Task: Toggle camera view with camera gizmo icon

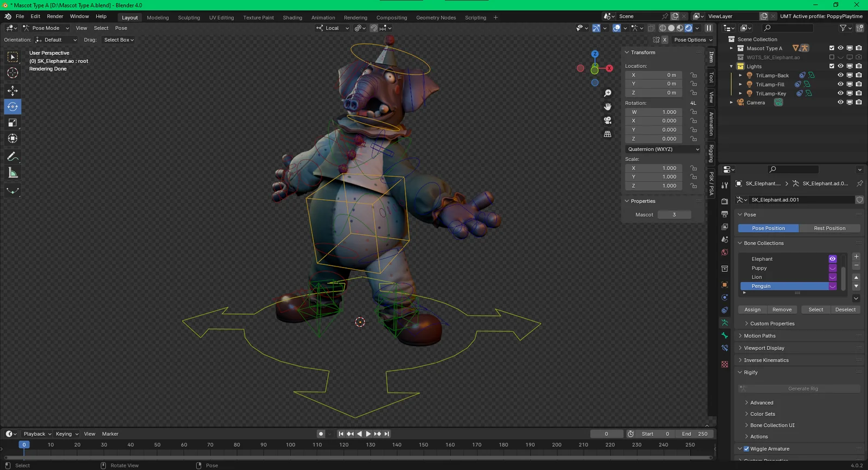Action: point(608,120)
